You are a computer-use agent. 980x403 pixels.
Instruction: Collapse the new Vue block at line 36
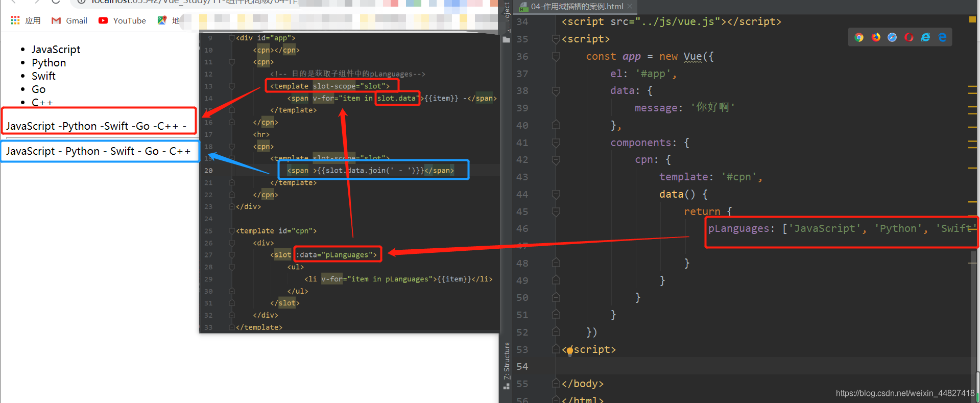pos(556,56)
